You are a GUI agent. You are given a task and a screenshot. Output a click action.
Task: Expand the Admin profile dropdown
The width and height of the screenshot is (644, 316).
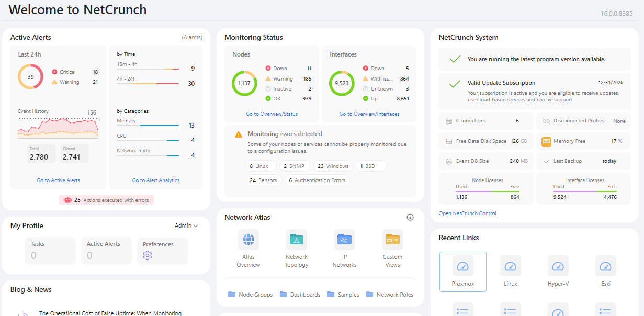(x=186, y=225)
